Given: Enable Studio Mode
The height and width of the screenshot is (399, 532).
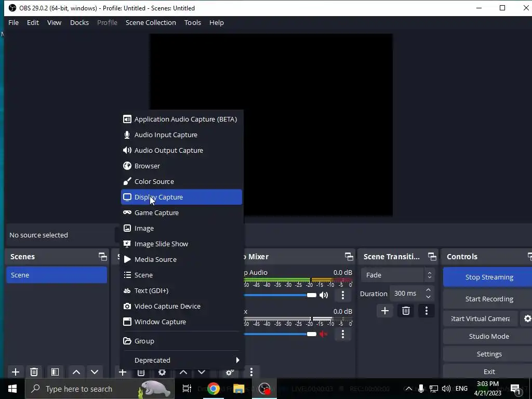Looking at the screenshot, I should (x=488, y=336).
